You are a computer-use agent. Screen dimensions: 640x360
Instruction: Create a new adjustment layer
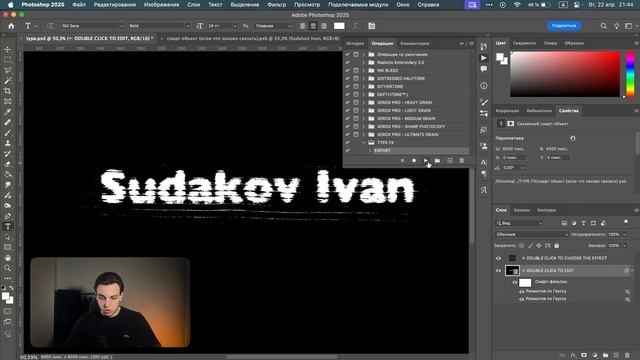point(595,356)
